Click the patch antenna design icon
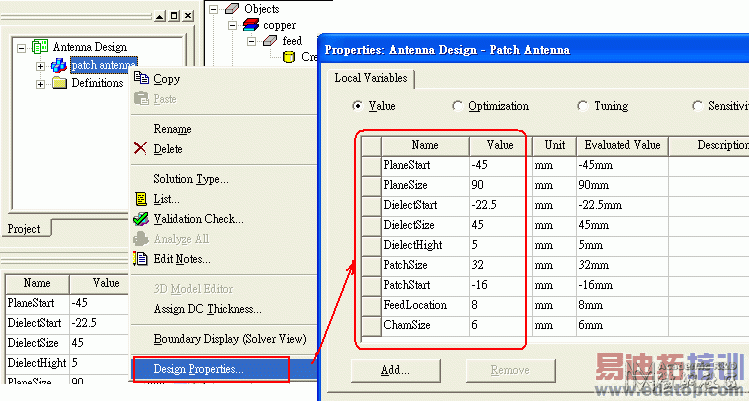The width and height of the screenshot is (749, 401). (x=59, y=65)
